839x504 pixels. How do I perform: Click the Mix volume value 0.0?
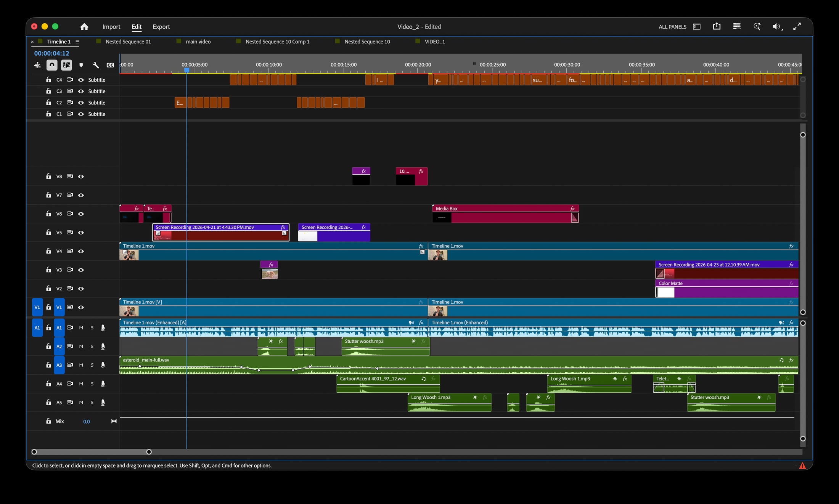tap(87, 421)
